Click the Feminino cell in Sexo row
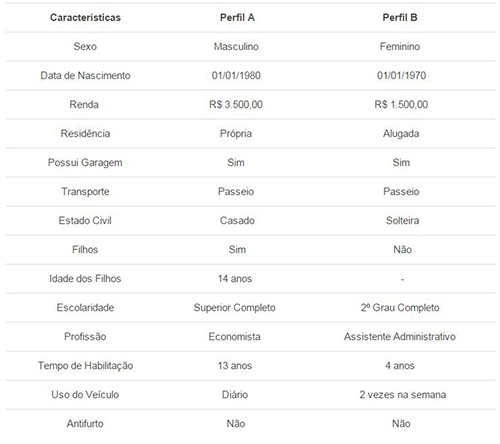Viewport: 500px width, 444px height. click(400, 46)
